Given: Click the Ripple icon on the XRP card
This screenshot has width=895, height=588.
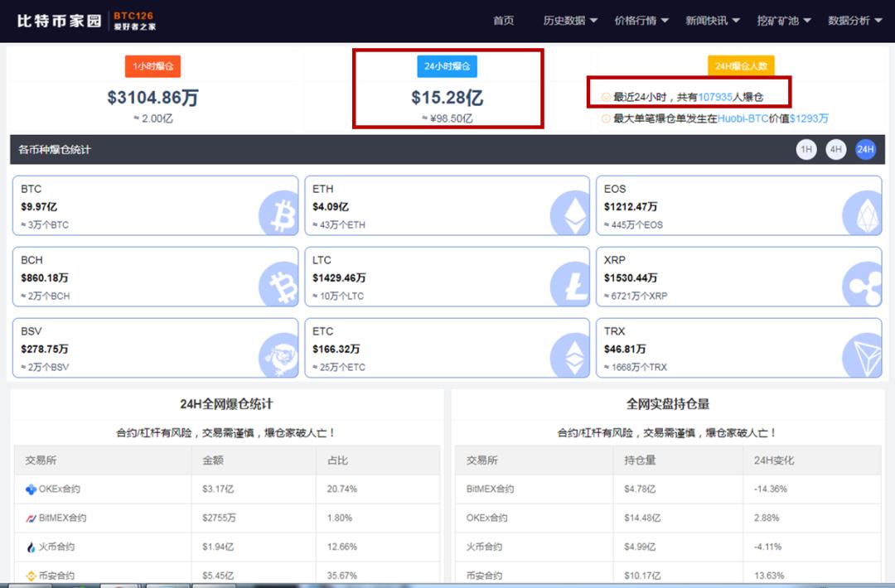Looking at the screenshot, I should (x=864, y=282).
